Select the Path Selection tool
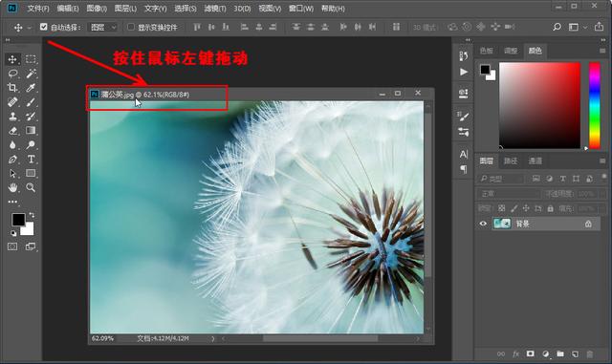 12,173
